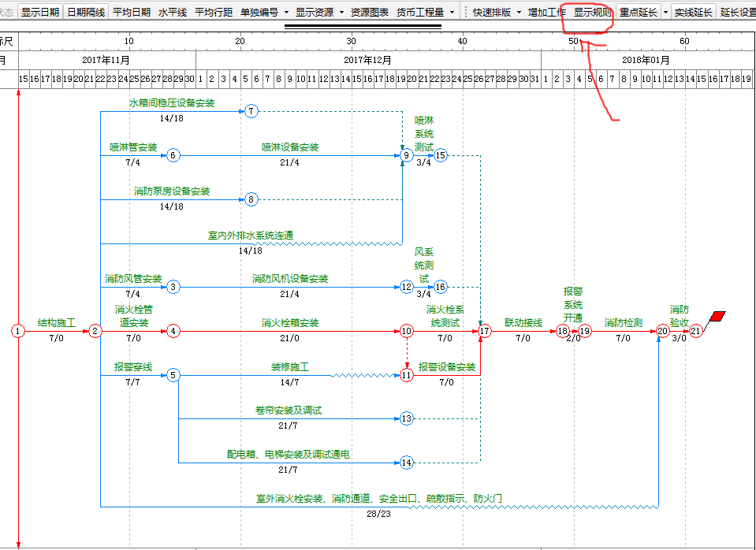Click the 增加工作 toolbar button
Screen dimensions: 756x550
coord(547,12)
